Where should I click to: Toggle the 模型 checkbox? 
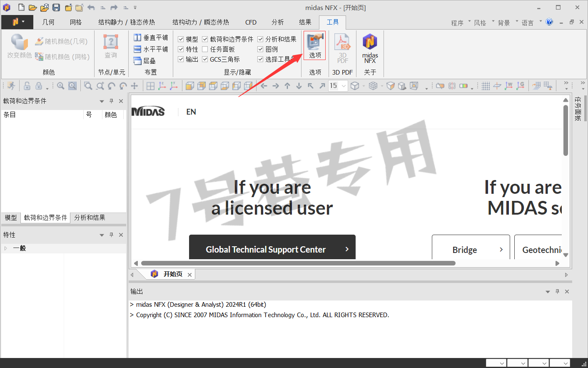pyautogui.click(x=181, y=39)
